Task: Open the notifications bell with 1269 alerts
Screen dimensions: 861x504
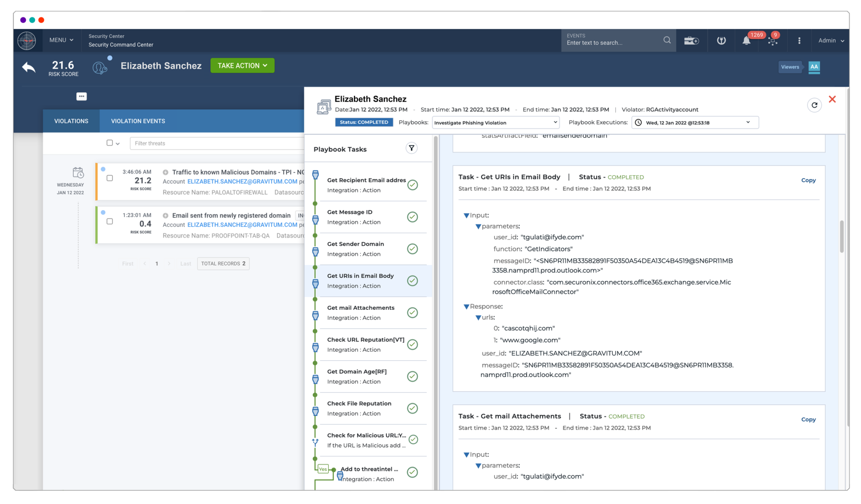Action: click(x=746, y=40)
